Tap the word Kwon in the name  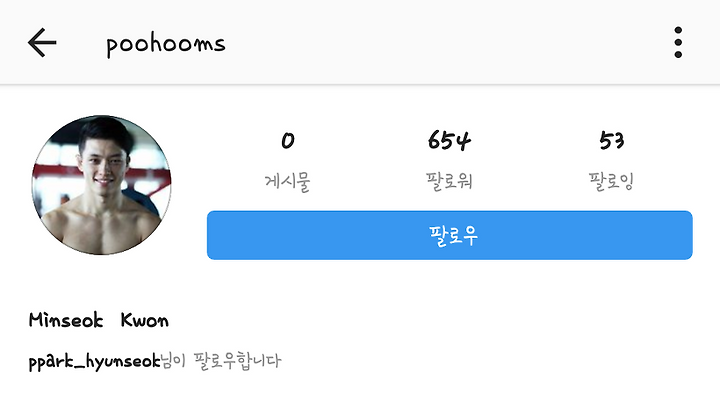[x=145, y=320]
